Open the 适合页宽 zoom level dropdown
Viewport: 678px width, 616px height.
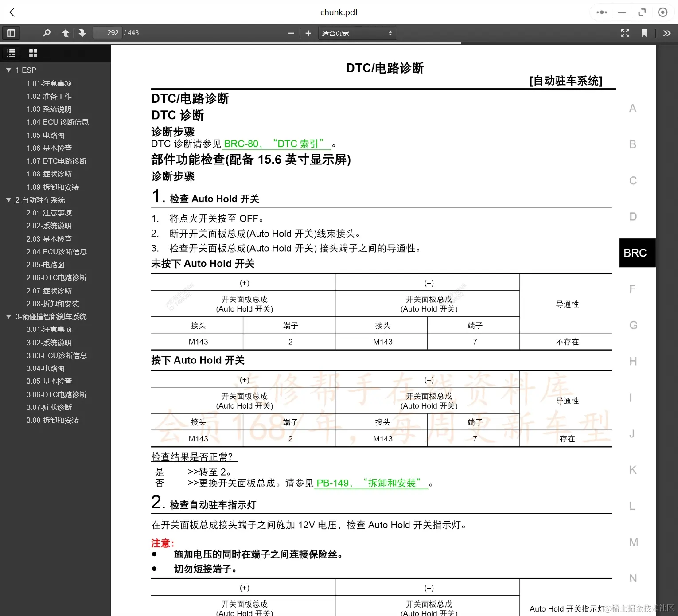pos(357,33)
